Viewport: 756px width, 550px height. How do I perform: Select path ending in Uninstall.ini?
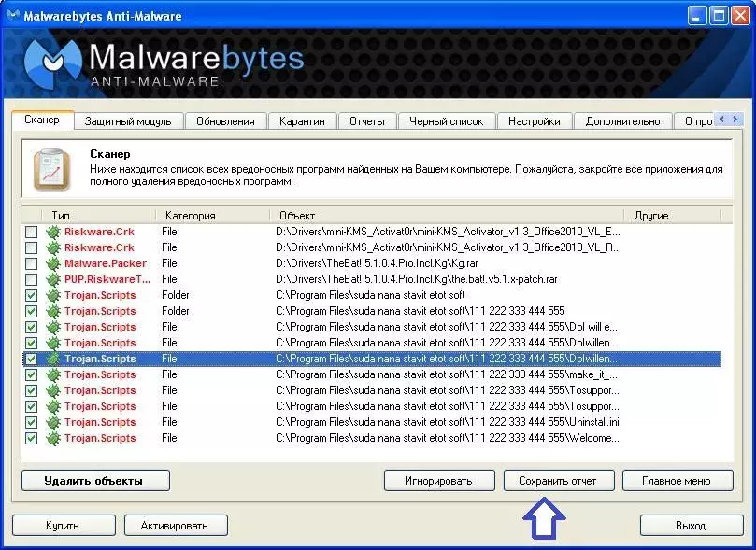click(448, 422)
